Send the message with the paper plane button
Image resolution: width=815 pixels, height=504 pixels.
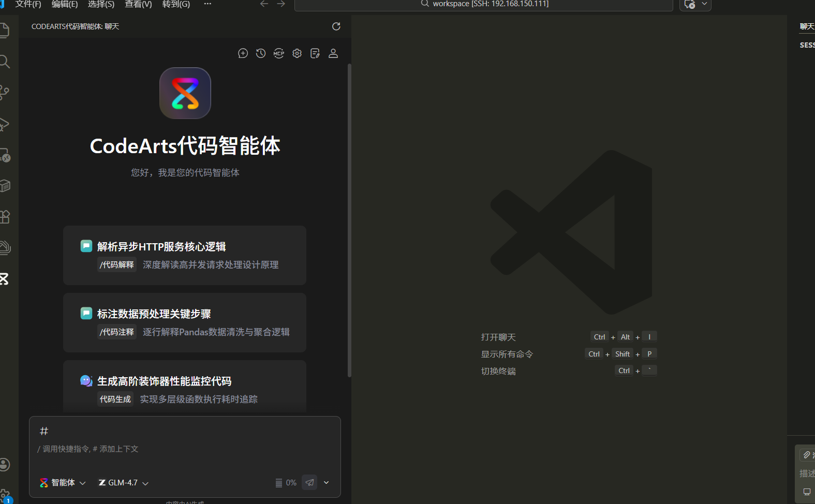[x=309, y=482]
